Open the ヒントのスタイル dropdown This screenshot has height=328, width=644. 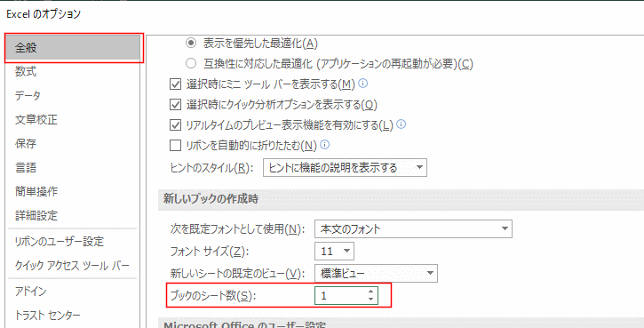coord(345,168)
